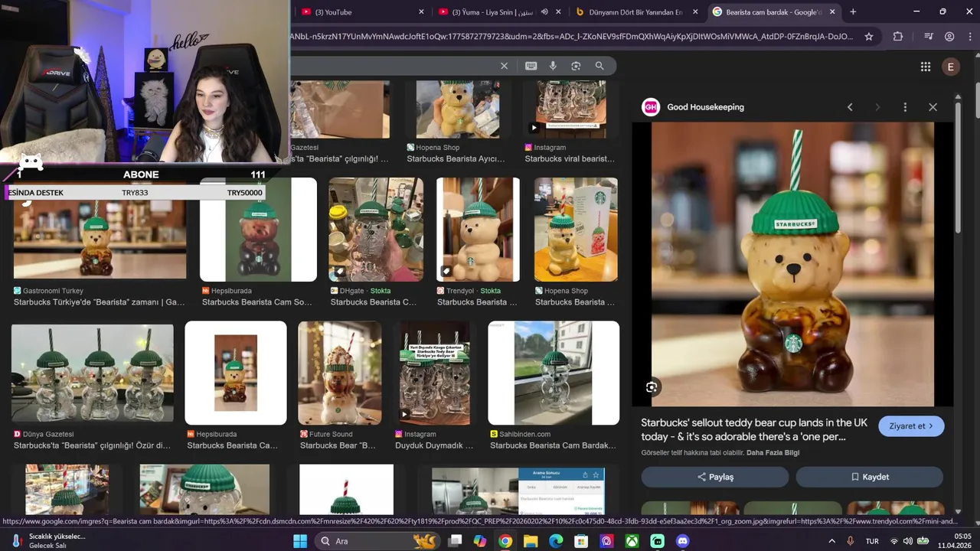
Task: Open Starbucks Bearista Cam Bardak Sahibinden link
Action: click(x=553, y=445)
